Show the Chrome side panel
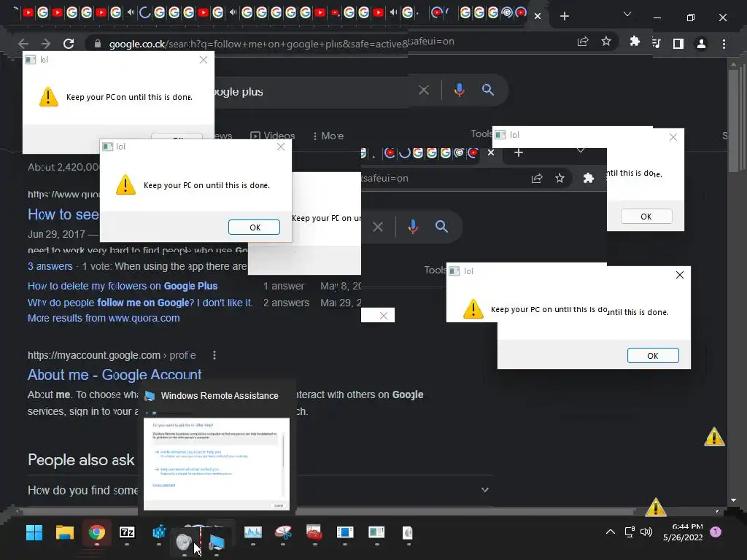Image resolution: width=747 pixels, height=560 pixels. [678, 44]
